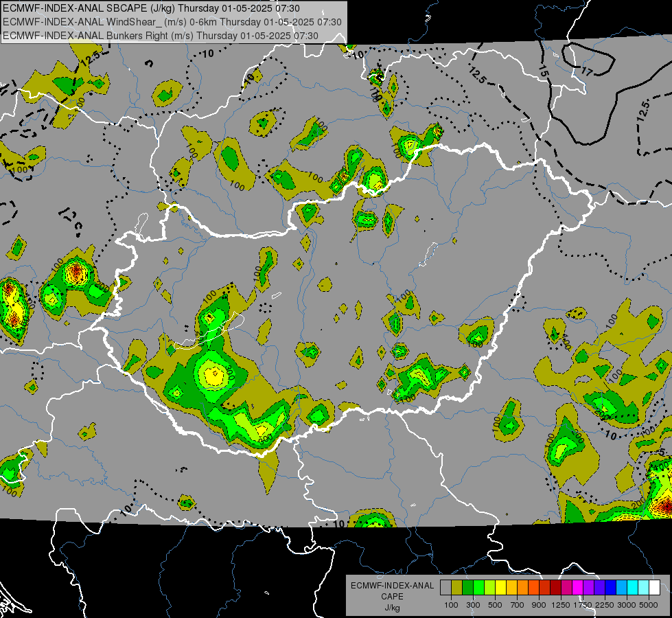Click the 100 tick label on the color scale
Image resolution: width=672 pixels, height=618 pixels.
[451, 605]
